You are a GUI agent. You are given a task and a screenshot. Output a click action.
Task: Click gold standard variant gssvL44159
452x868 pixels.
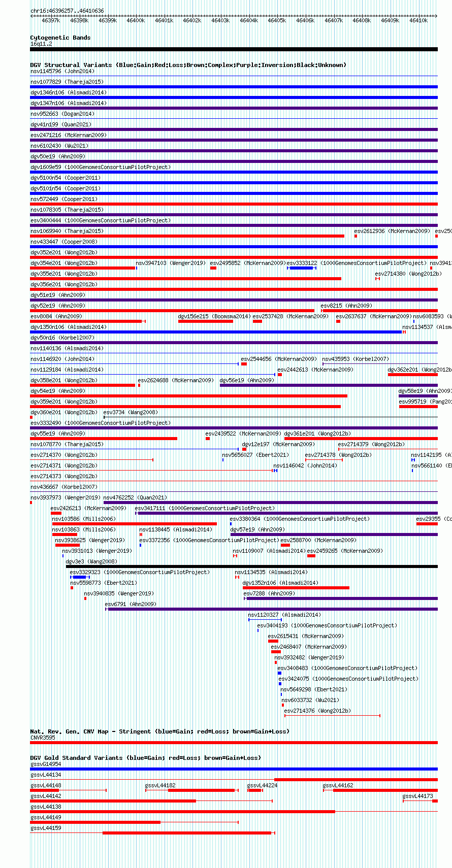[x=46, y=828]
